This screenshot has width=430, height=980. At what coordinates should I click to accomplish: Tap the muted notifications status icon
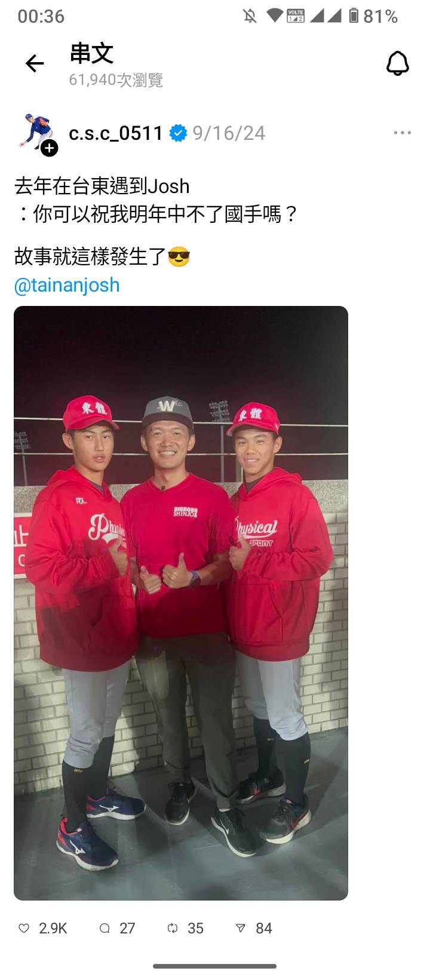[250, 16]
